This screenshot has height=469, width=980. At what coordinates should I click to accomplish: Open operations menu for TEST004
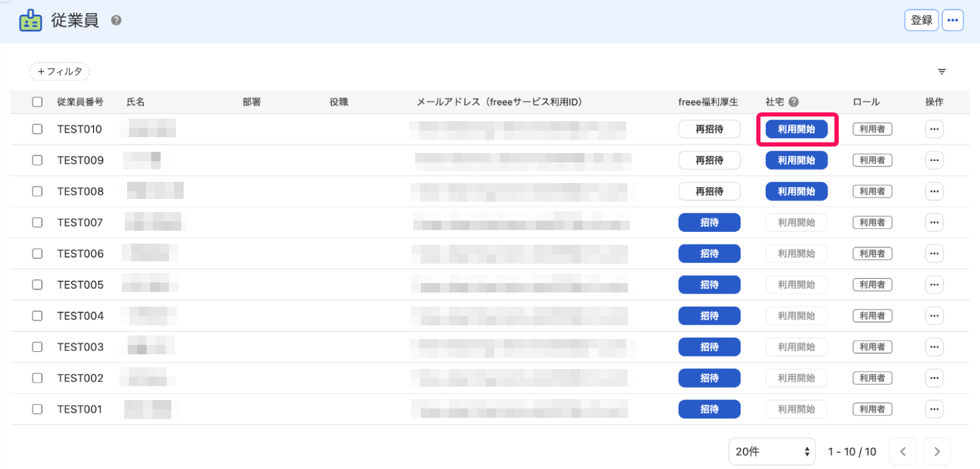point(934,316)
